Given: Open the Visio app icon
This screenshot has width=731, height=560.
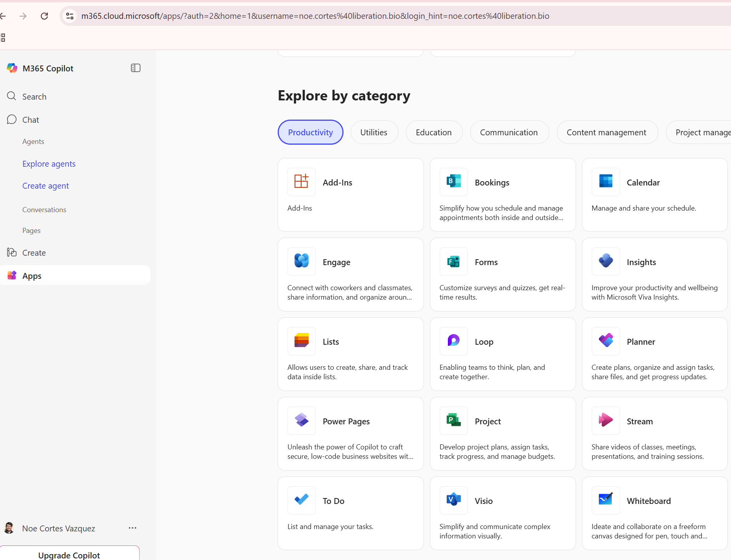Looking at the screenshot, I should point(453,500).
